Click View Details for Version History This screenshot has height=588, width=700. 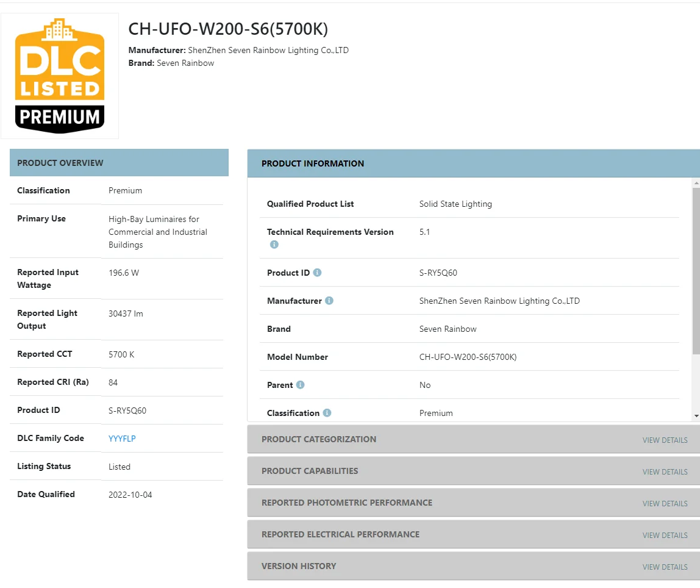pos(665,567)
